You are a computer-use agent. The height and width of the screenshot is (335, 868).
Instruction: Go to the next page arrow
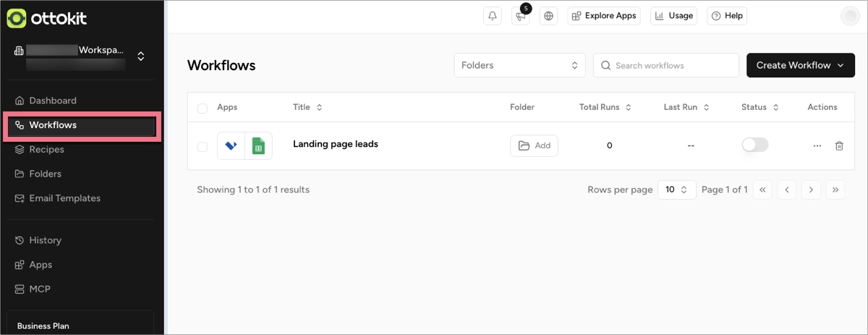811,190
